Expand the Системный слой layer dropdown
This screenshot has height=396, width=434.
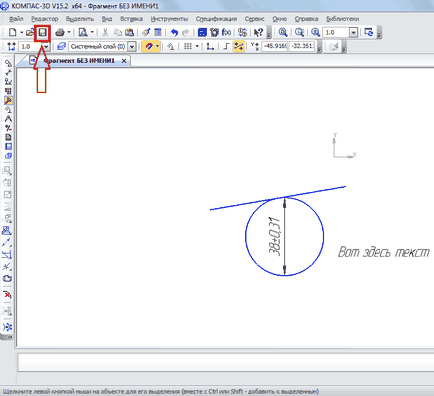[132, 46]
